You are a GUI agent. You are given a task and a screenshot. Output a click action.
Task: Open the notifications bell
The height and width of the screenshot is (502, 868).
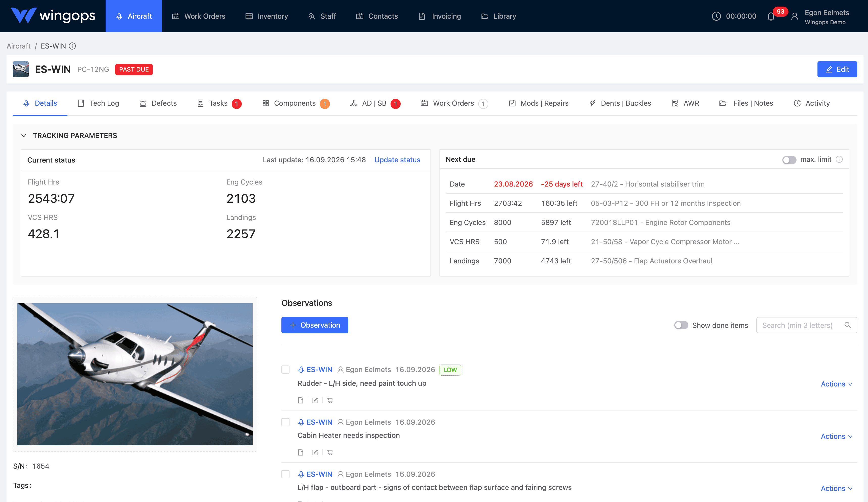point(771,16)
